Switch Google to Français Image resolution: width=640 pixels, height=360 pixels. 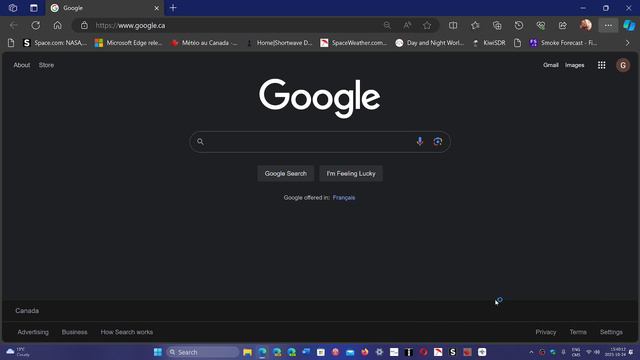pos(344,198)
